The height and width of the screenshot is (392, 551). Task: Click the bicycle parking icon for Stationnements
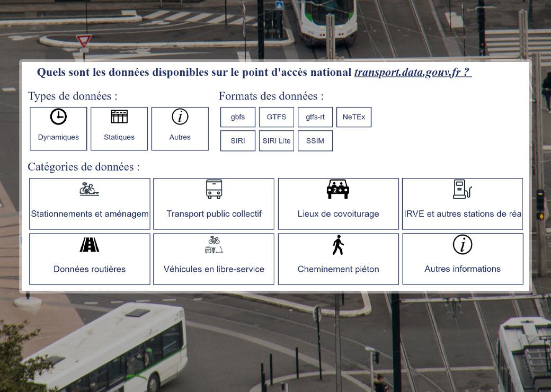[x=89, y=189]
